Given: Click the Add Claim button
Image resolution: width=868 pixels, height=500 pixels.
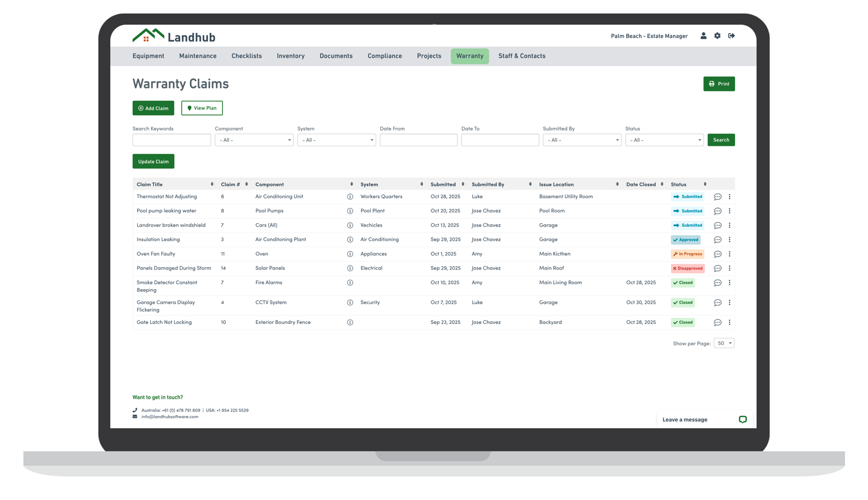Looking at the screenshot, I should point(153,108).
